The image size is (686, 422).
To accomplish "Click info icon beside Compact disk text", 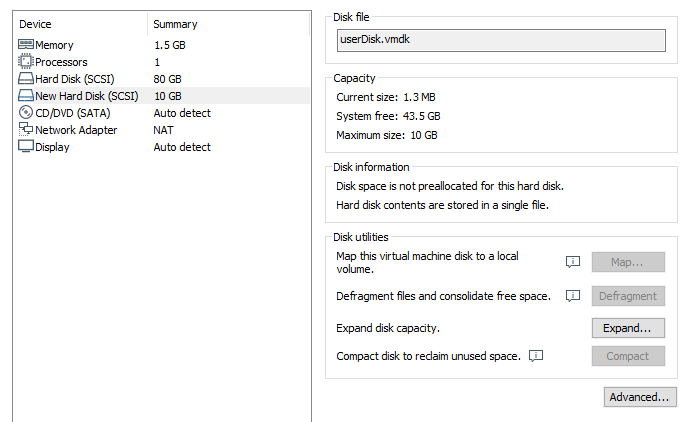I will pyautogui.click(x=536, y=356).
